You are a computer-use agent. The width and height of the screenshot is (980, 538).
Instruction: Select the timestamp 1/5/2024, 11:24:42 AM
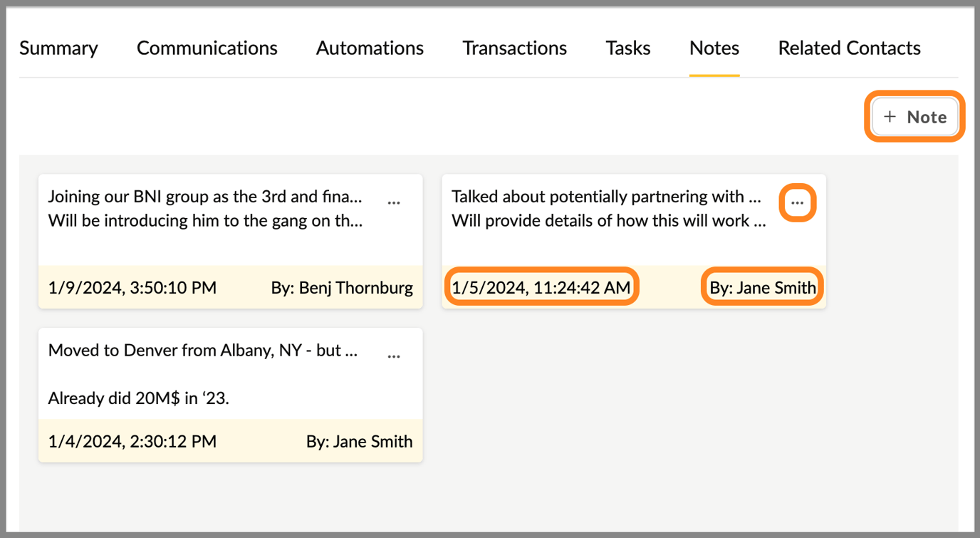(541, 287)
